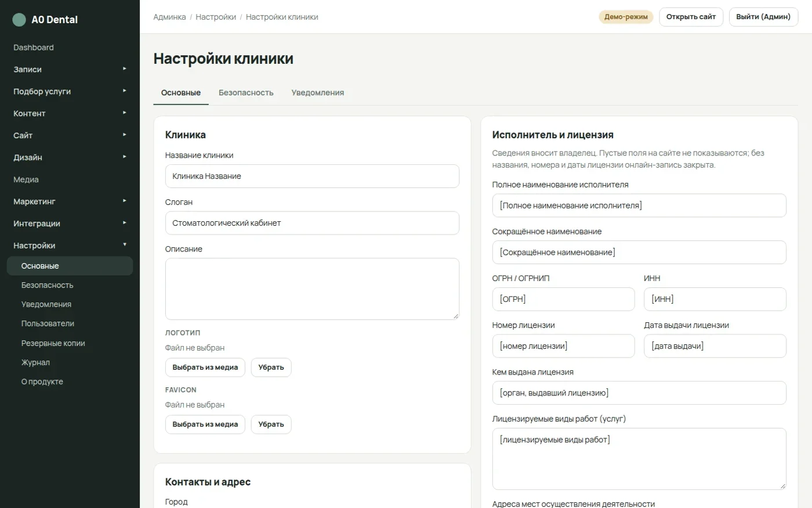Open О продукте in the sidebar
Image resolution: width=812 pixels, height=508 pixels.
70,381
